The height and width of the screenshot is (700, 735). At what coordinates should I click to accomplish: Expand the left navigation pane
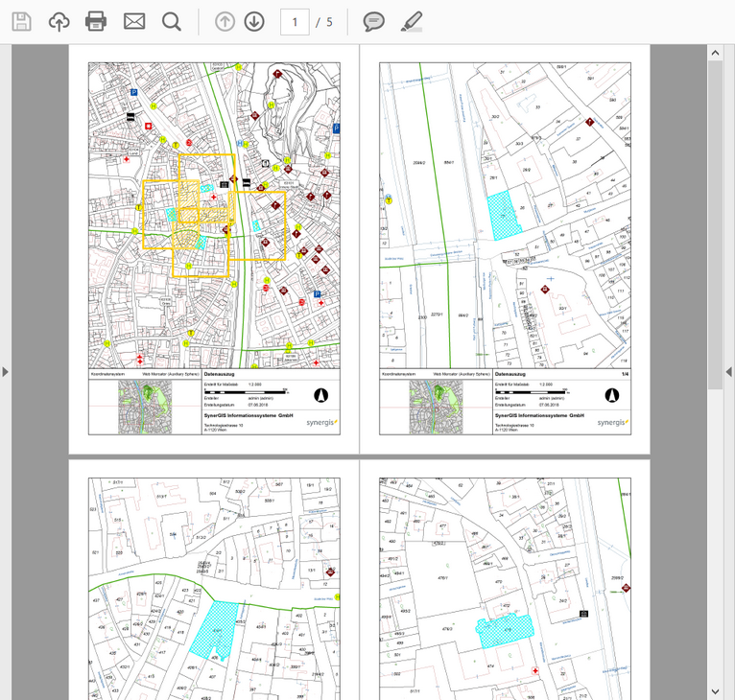tap(5, 372)
